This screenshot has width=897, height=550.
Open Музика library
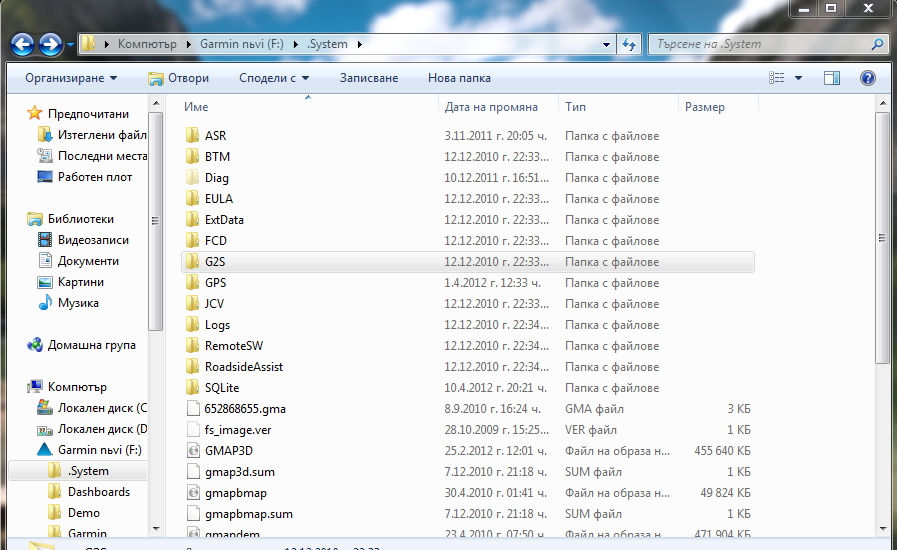pyautogui.click(x=78, y=303)
